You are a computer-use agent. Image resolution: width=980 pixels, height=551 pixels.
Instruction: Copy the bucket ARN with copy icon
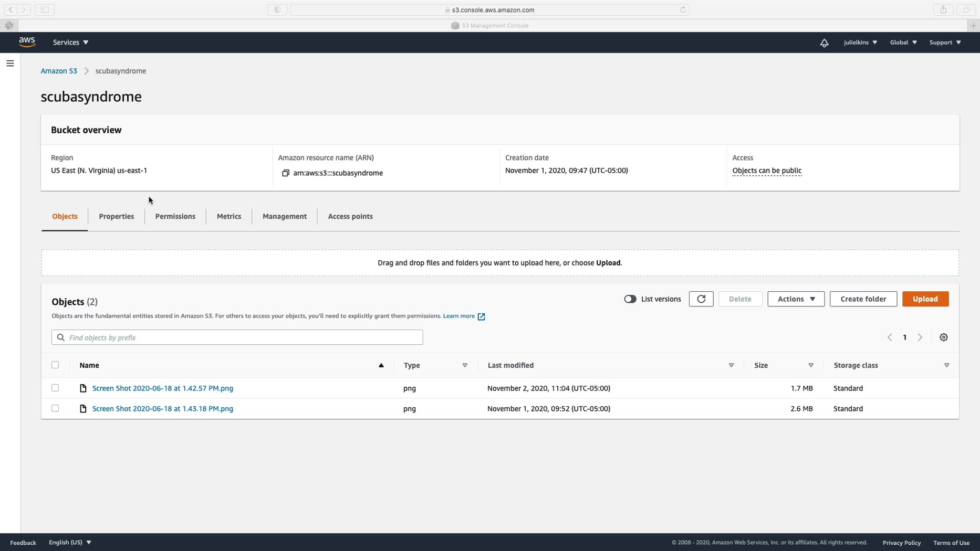[286, 173]
